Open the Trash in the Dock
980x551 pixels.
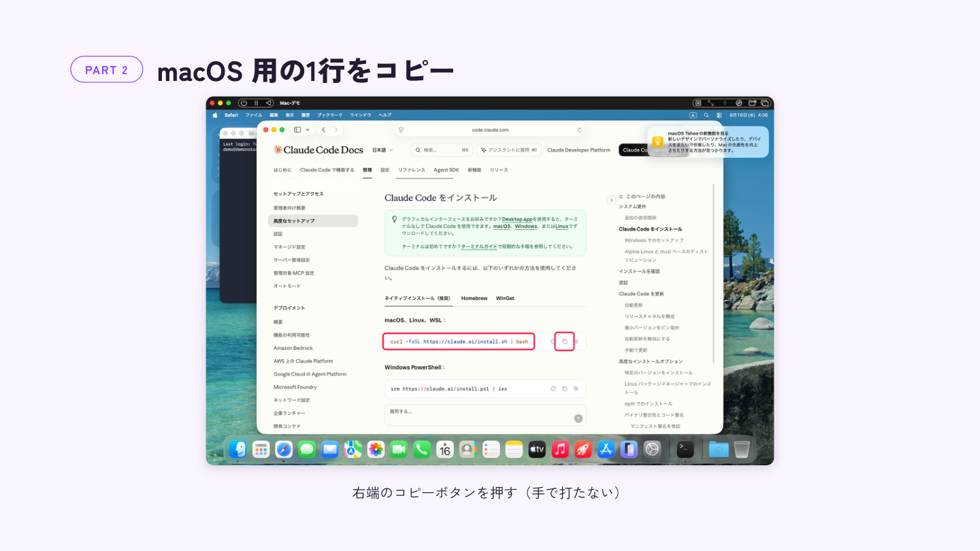tap(742, 449)
